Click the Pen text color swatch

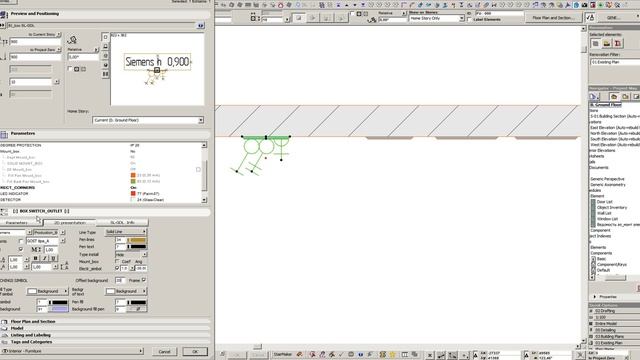tap(137, 247)
